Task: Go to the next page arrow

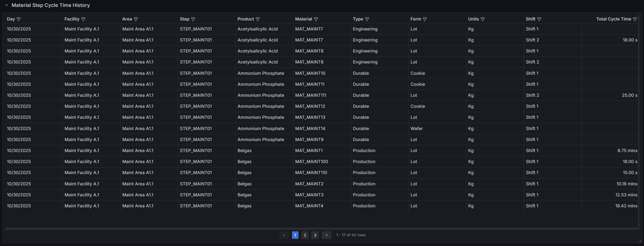Action: 327,235
